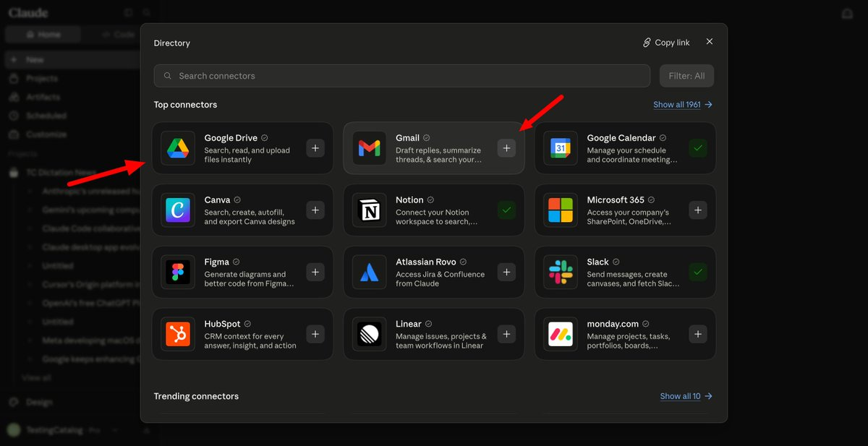Screen dimensions: 868x446
Task: Start a New chat in sidebar
Action: (35, 60)
